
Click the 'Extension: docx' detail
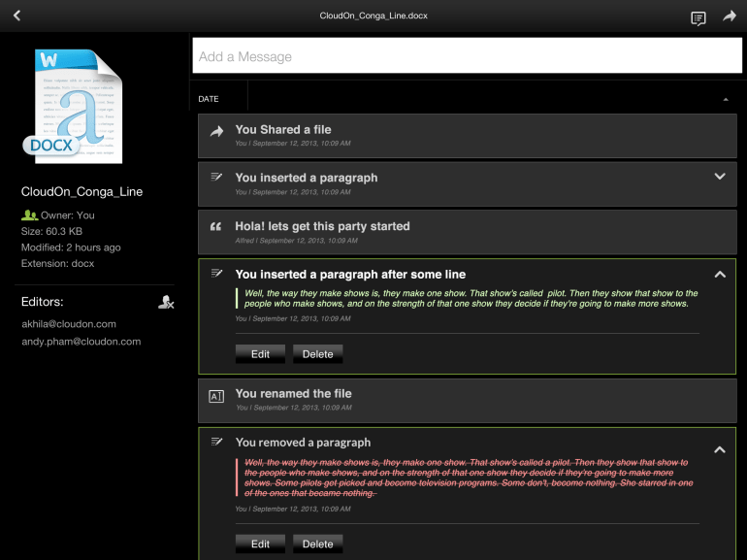coord(57,263)
